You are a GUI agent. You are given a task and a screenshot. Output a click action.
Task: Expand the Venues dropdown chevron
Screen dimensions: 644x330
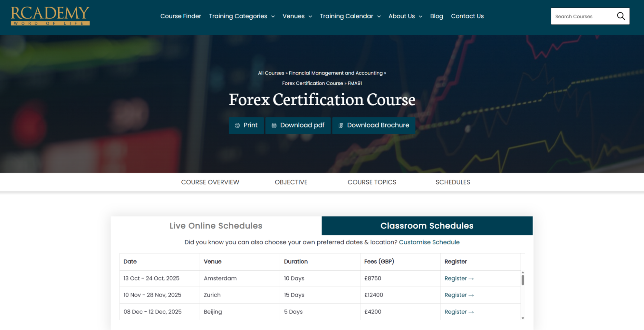click(x=310, y=16)
